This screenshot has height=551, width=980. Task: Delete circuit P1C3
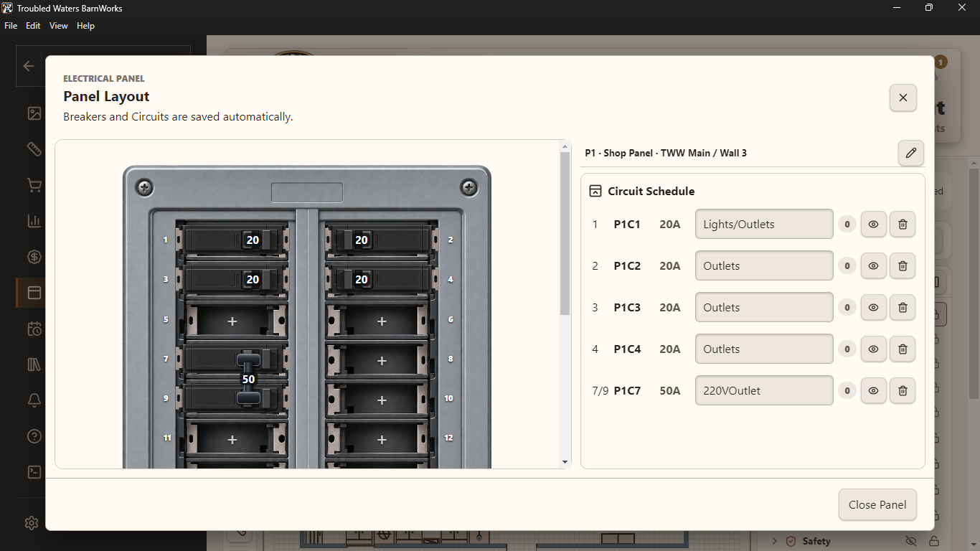(x=903, y=307)
